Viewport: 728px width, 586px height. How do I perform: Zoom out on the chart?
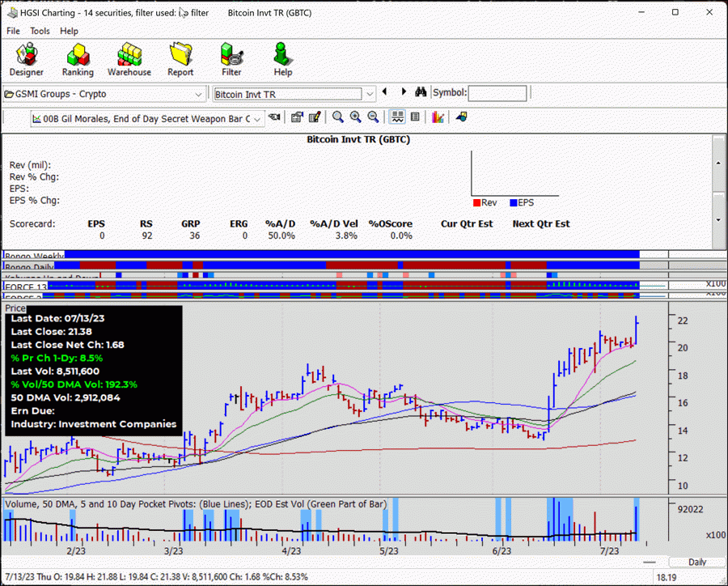(373, 117)
